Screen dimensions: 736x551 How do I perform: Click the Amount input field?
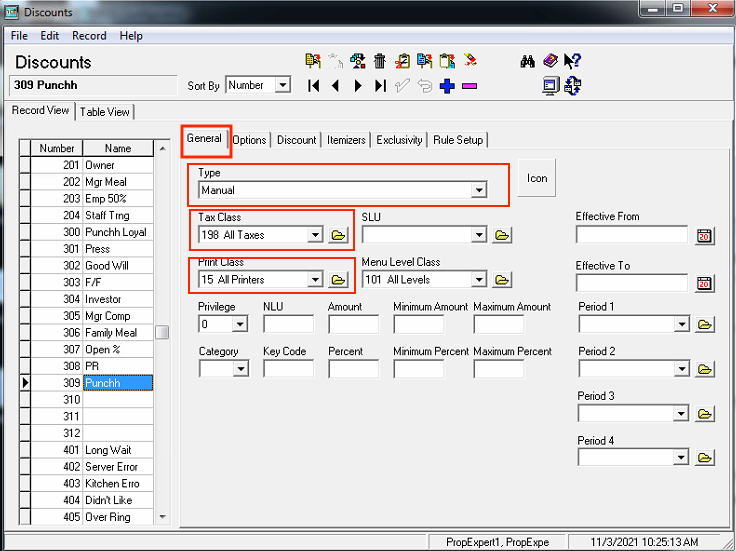353,324
